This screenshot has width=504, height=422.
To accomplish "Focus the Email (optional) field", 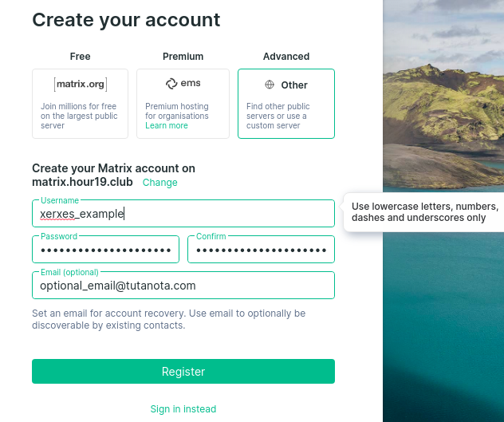I will (x=183, y=286).
